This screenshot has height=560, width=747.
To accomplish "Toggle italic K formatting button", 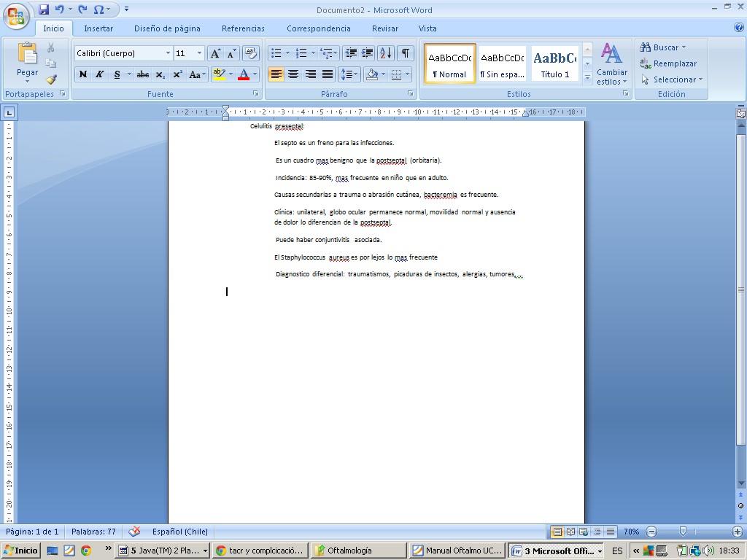I will pos(99,74).
